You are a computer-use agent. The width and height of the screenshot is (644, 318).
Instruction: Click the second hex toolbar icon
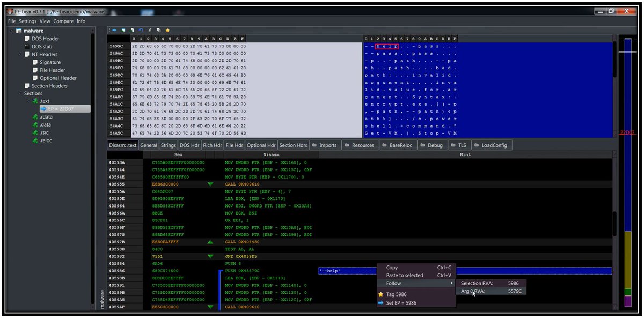(123, 31)
